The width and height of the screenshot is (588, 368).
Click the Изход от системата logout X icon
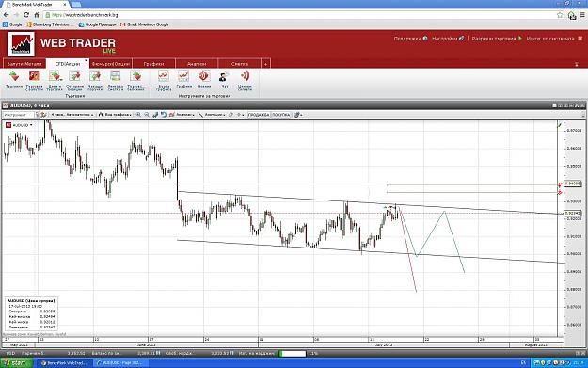580,39
